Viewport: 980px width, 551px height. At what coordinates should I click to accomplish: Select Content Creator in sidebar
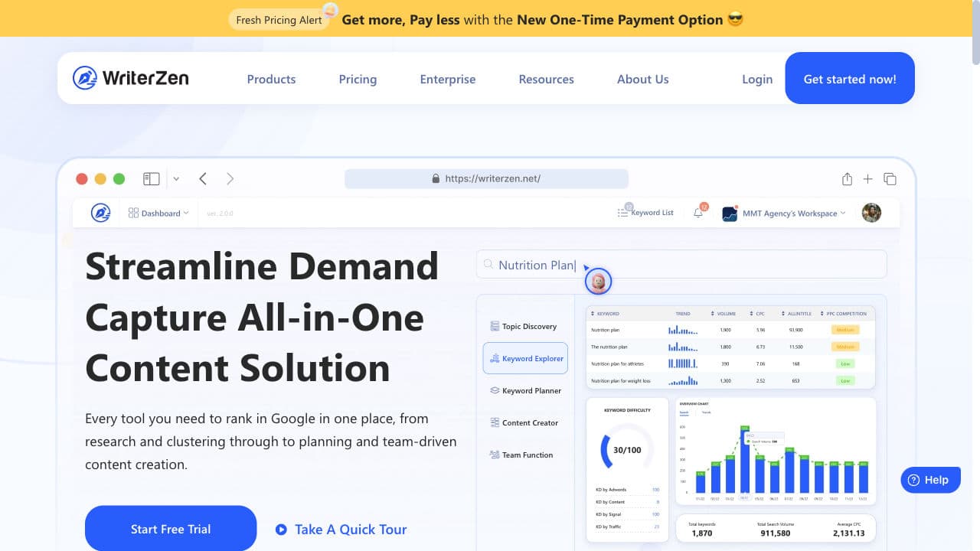[x=524, y=422]
